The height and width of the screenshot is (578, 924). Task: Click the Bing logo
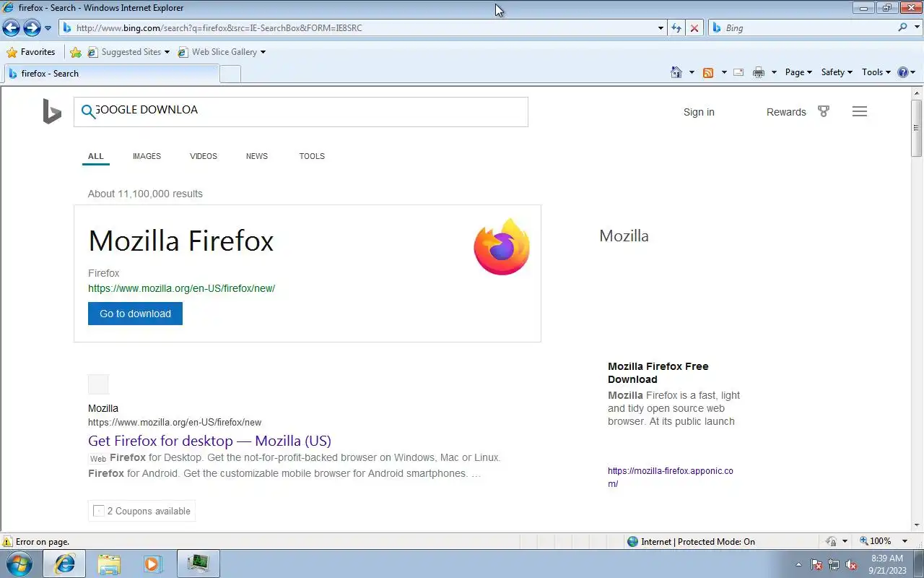pos(52,112)
